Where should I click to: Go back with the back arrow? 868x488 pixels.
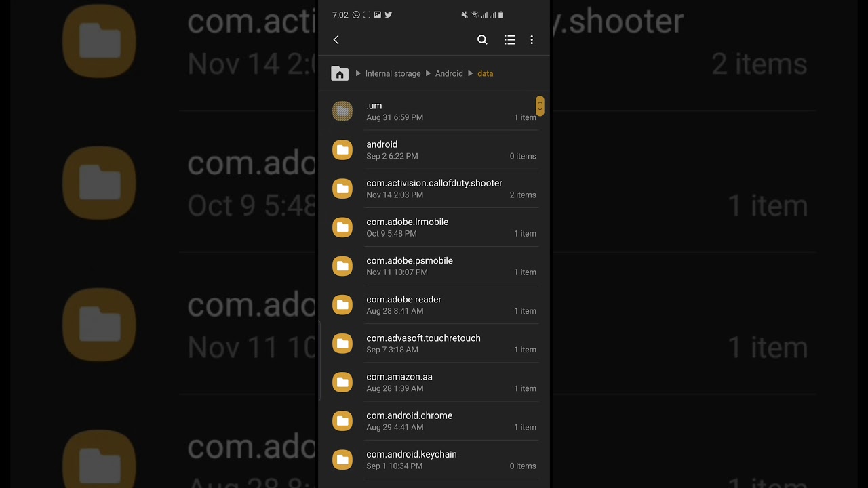click(336, 40)
